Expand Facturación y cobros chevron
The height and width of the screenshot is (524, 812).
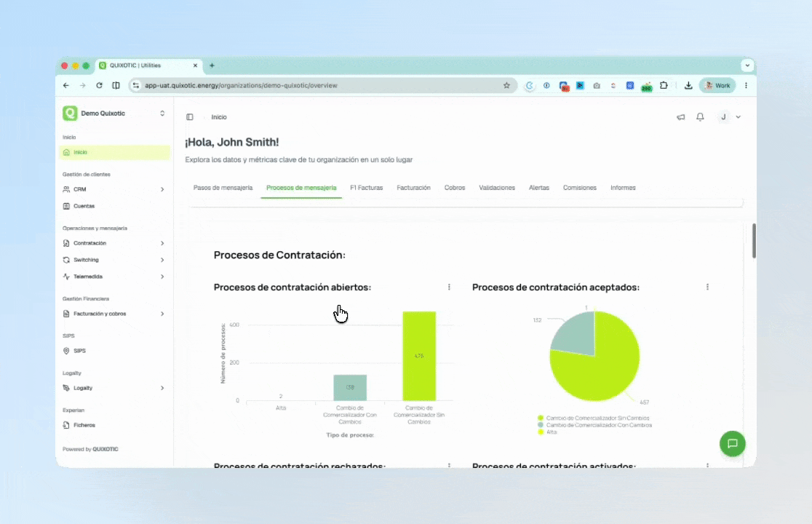162,314
